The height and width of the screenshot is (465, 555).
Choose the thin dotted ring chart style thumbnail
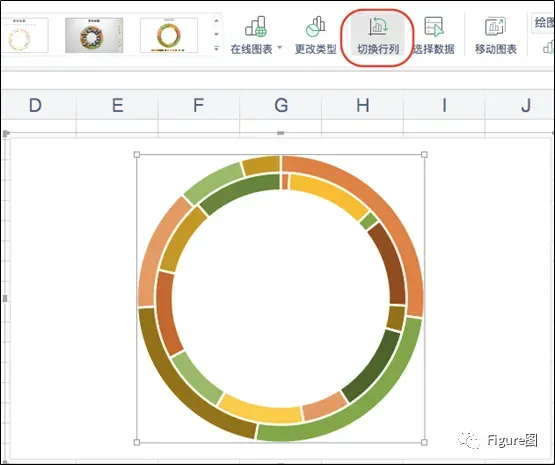(x=24, y=35)
